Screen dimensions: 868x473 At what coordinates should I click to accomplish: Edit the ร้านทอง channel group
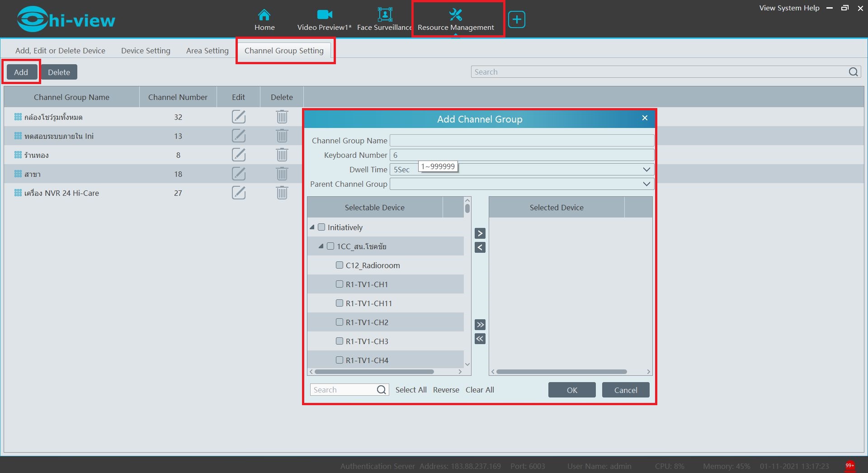[x=238, y=155]
